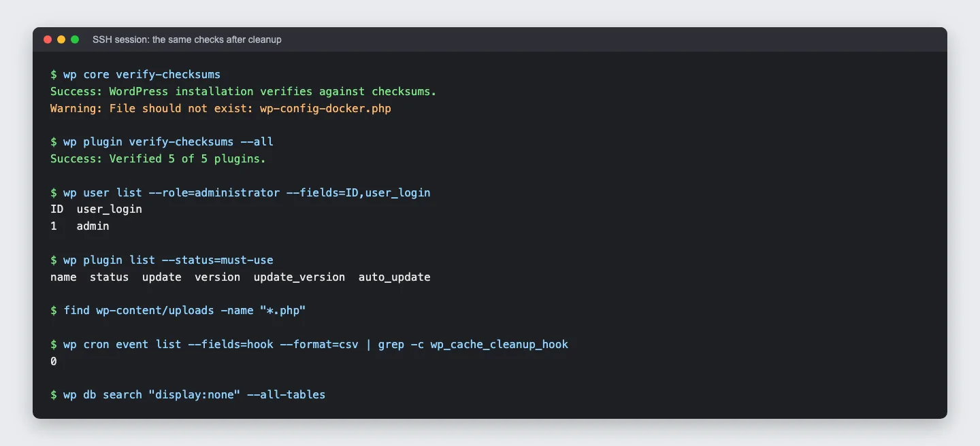Click the warning about wp-config-docker.php
Image resolution: width=980 pixels, height=446 pixels.
point(220,108)
